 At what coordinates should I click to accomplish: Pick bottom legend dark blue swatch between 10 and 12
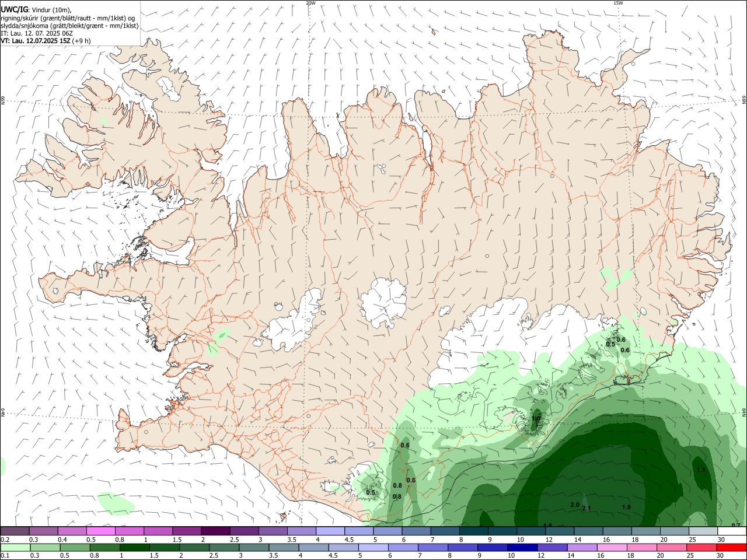(x=522, y=548)
